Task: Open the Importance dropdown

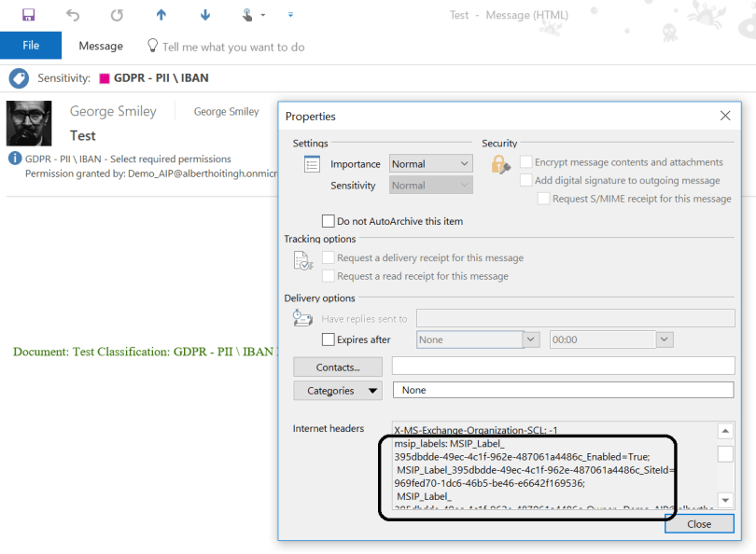Action: tap(464, 163)
